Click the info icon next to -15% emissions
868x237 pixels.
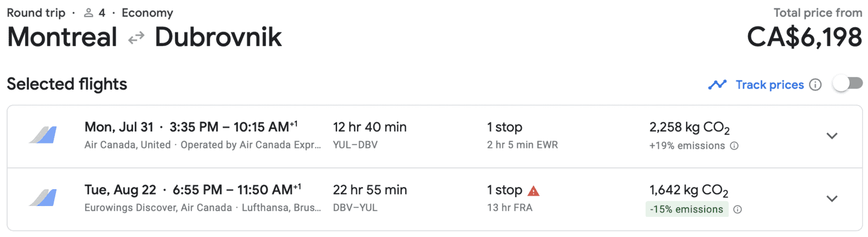tap(737, 209)
